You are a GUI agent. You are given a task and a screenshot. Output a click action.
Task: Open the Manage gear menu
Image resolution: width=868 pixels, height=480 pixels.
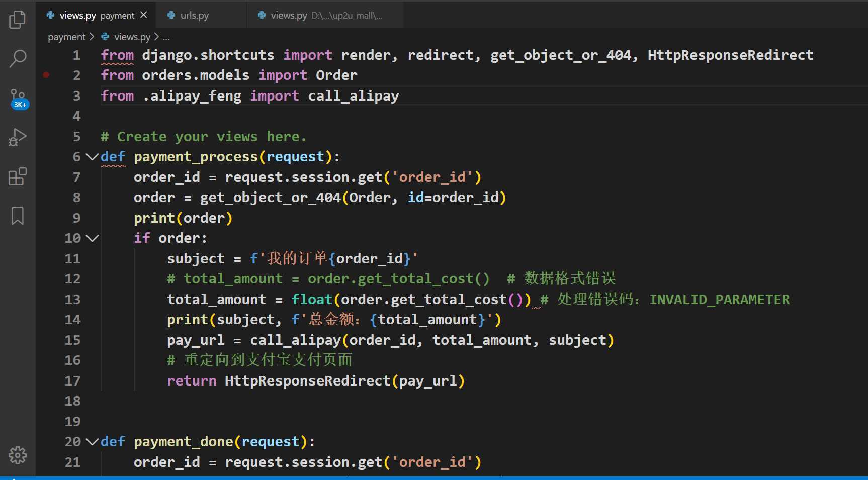click(x=18, y=455)
